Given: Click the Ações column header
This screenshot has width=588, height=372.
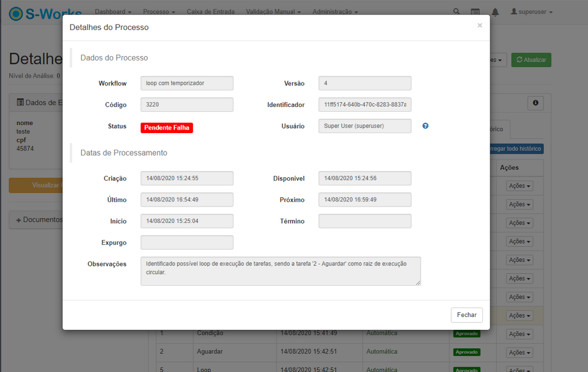Looking at the screenshot, I should (x=509, y=167).
